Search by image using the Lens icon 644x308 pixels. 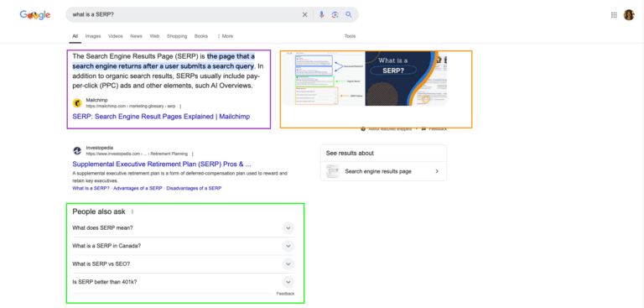pos(335,15)
